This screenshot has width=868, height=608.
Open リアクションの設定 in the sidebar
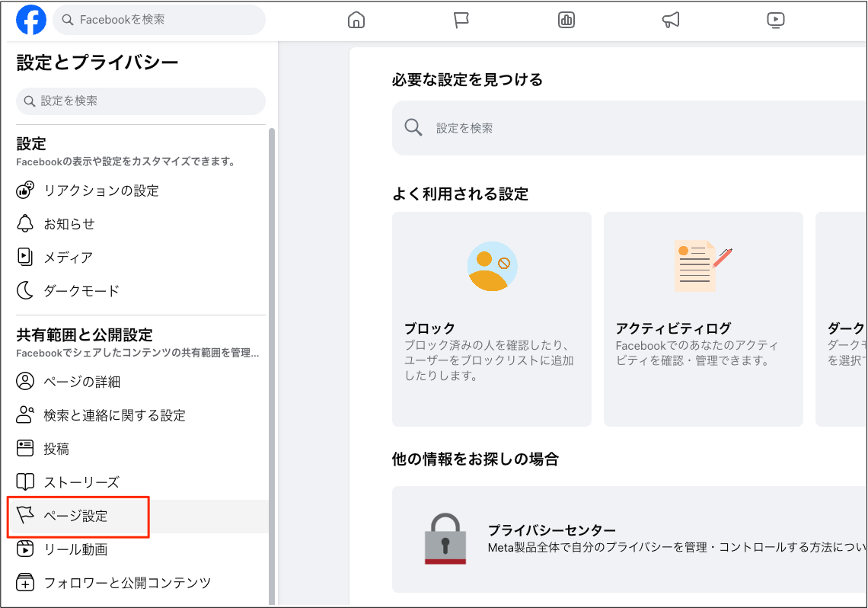pyautogui.click(x=142, y=190)
